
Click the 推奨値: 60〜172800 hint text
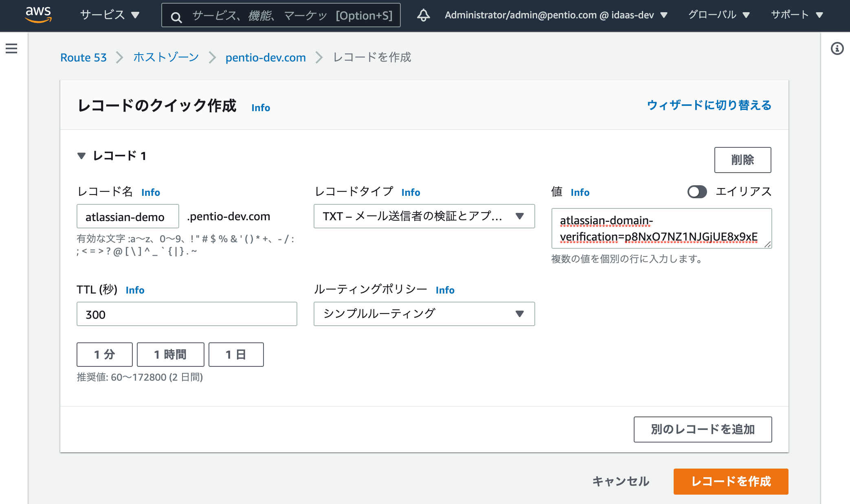[140, 377]
